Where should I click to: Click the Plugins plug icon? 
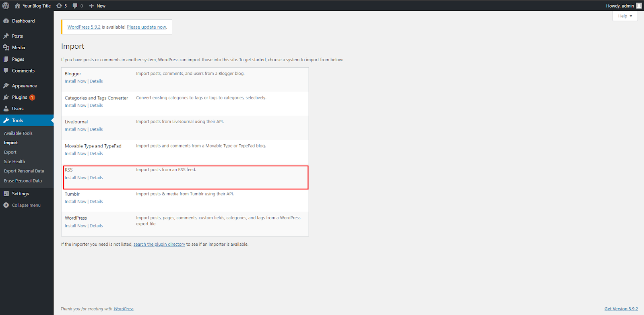[x=6, y=97]
